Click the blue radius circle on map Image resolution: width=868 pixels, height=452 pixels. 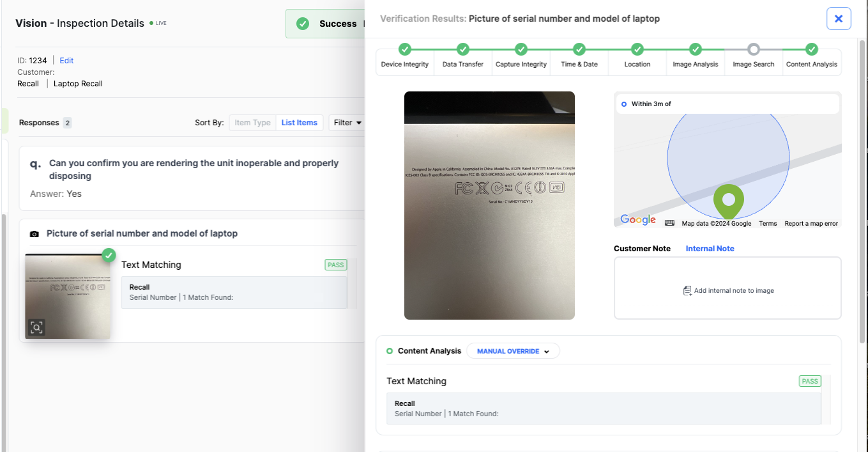[x=728, y=159]
